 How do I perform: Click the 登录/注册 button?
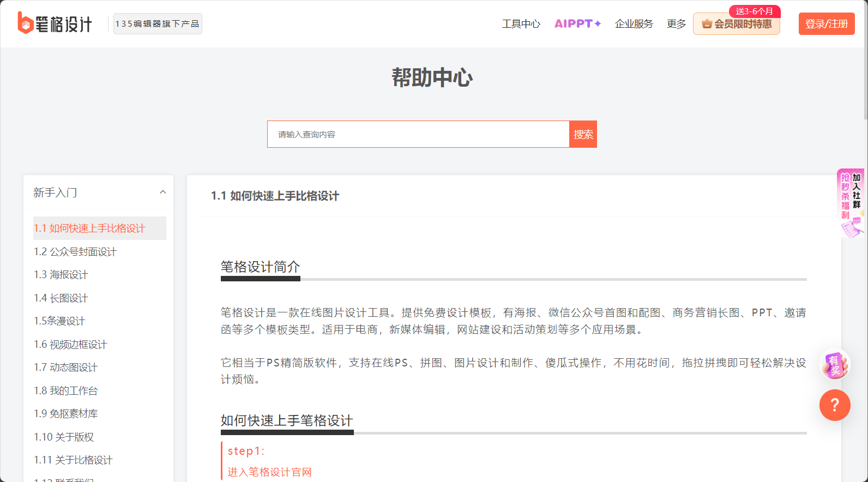coord(827,24)
